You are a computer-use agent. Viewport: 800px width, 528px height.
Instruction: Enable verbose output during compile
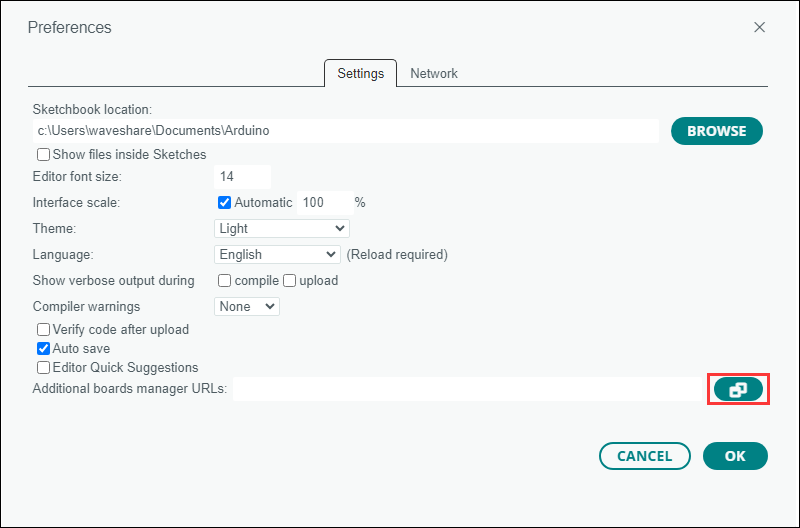point(224,281)
